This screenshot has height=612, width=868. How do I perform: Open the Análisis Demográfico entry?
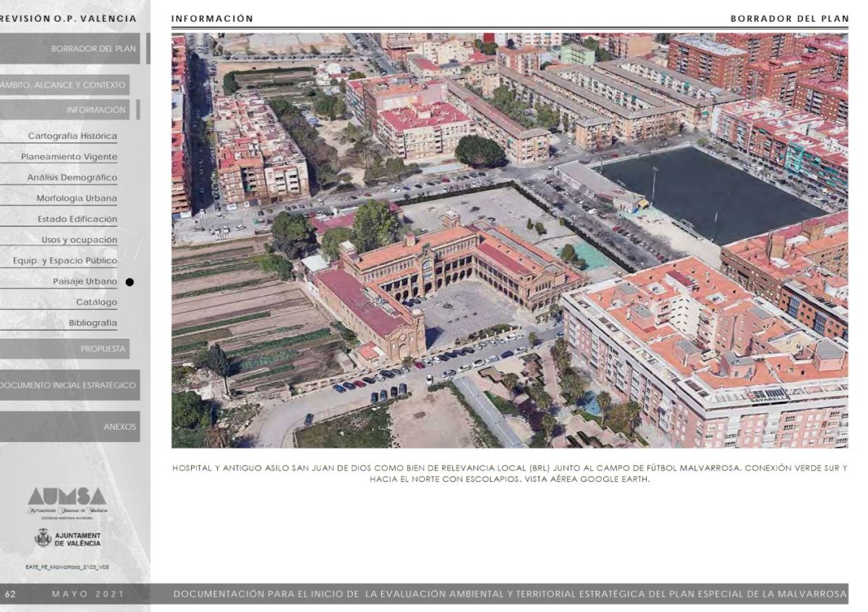(72, 178)
